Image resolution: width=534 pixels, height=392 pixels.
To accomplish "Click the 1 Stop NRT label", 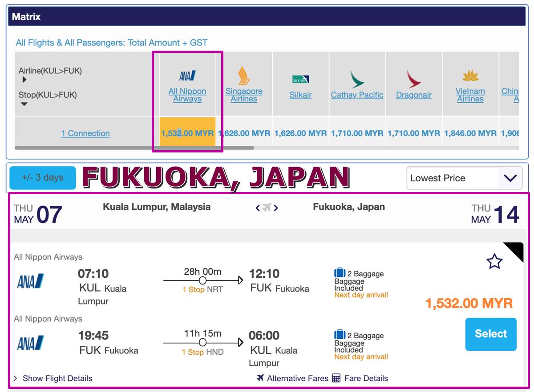I will tap(202, 290).
